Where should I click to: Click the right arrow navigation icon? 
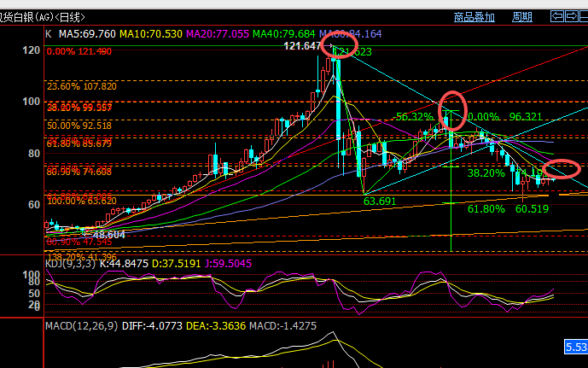[x=571, y=15]
